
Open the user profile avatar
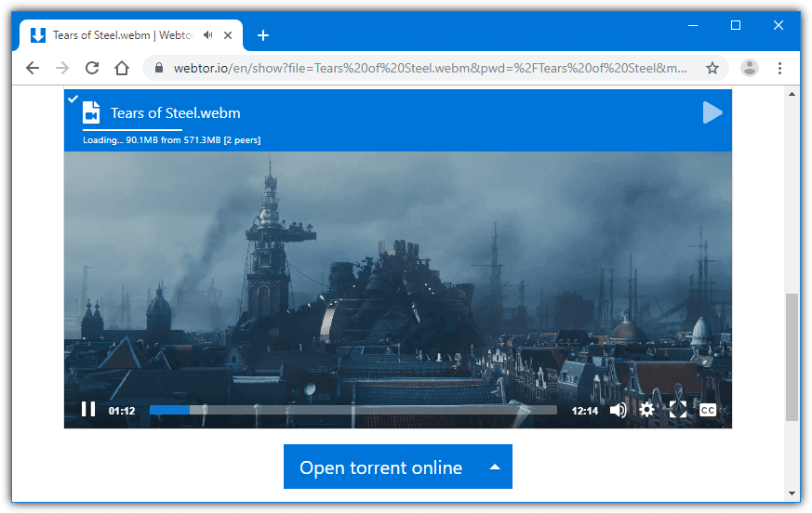pyautogui.click(x=750, y=68)
